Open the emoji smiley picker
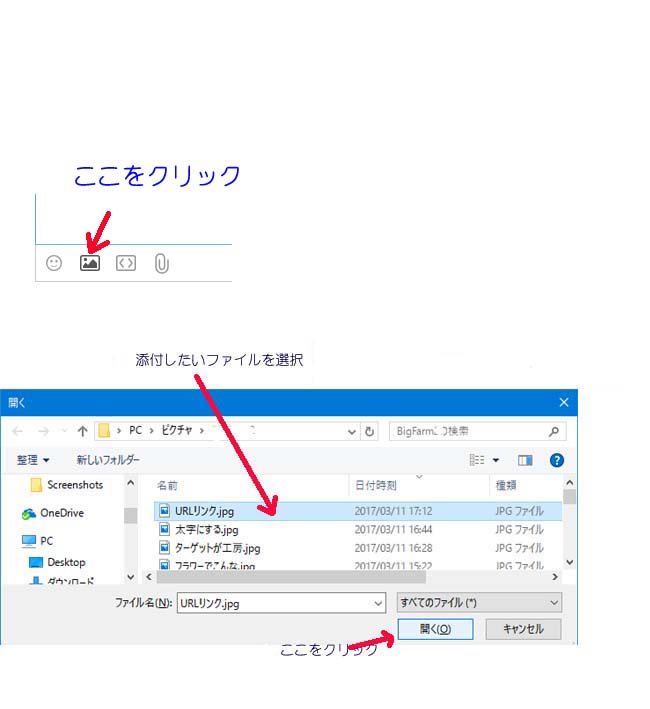Viewport: 650px width, 709px height. (x=54, y=263)
